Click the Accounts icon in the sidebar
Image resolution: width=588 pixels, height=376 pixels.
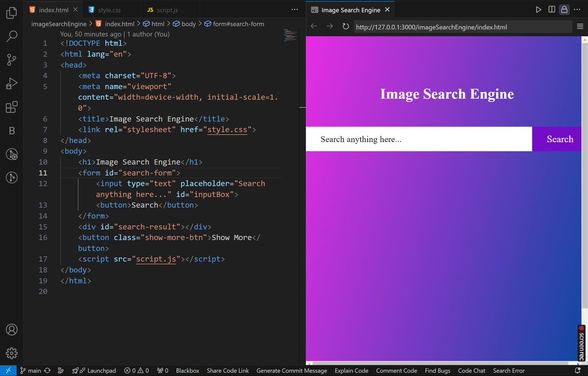11,329
